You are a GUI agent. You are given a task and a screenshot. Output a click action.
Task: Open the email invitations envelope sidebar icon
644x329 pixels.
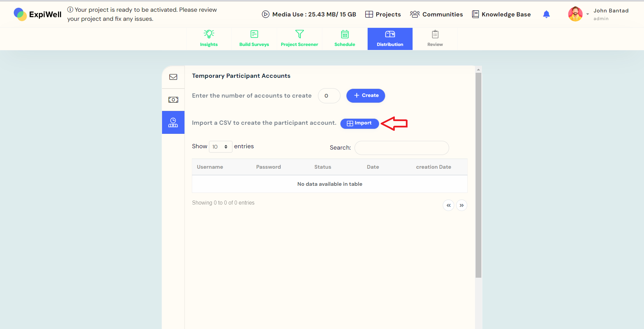[173, 77]
